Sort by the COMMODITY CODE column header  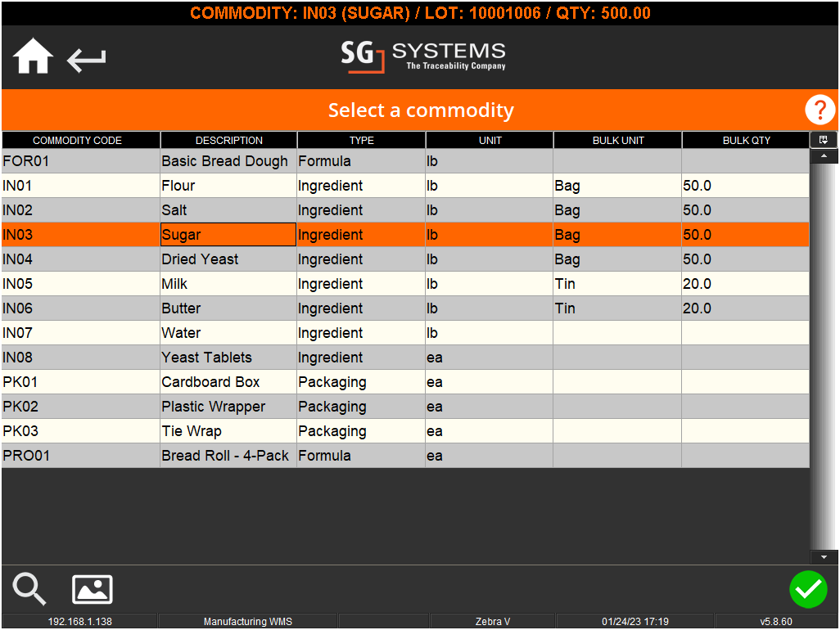click(x=79, y=140)
